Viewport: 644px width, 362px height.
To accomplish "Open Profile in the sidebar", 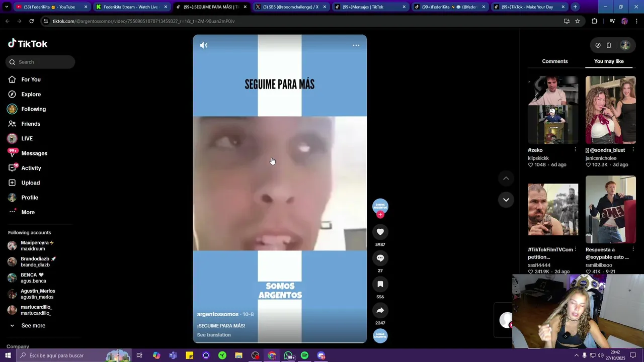I will [x=30, y=198].
